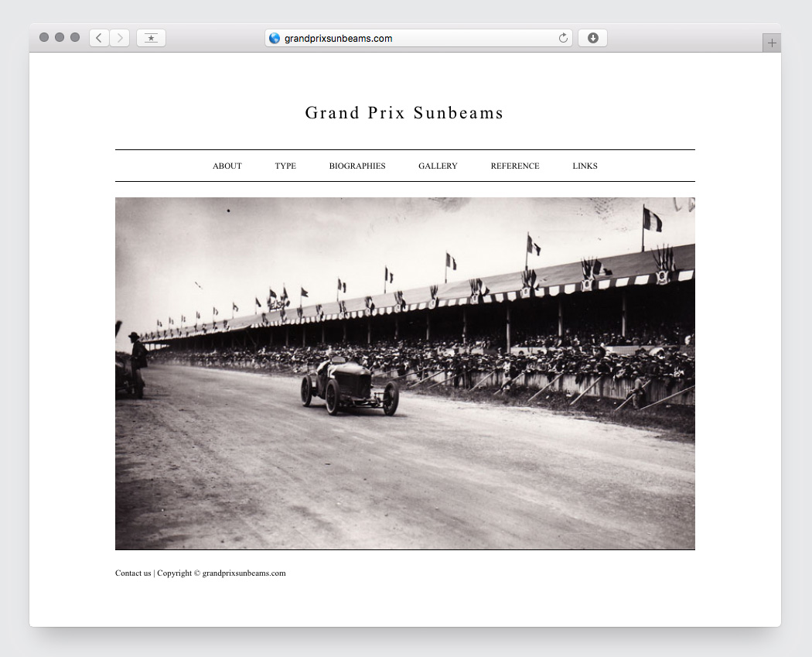This screenshot has width=812, height=657.
Task: Navigate to the REFERENCE section
Action: (x=515, y=166)
